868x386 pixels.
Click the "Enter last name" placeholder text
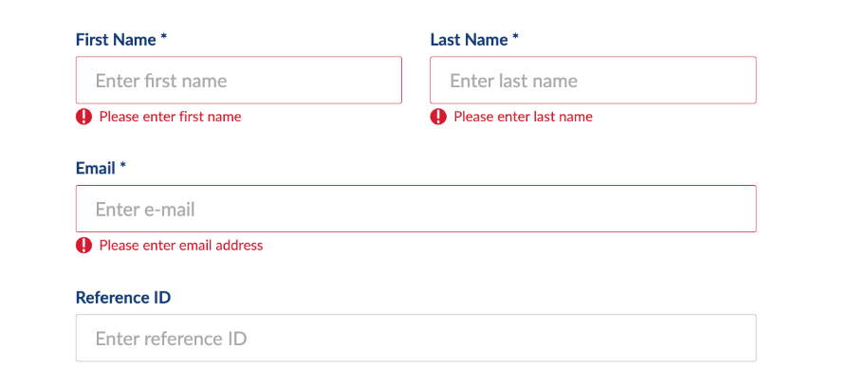click(513, 81)
